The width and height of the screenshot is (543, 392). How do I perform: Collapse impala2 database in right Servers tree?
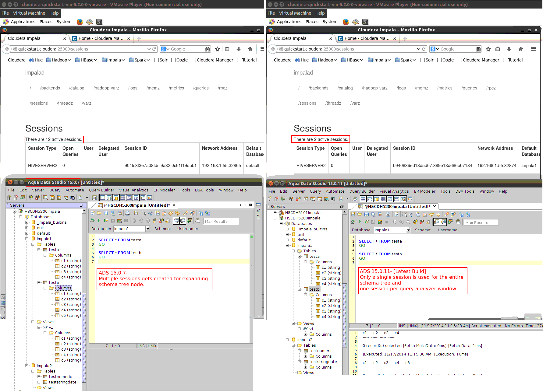tap(287, 340)
